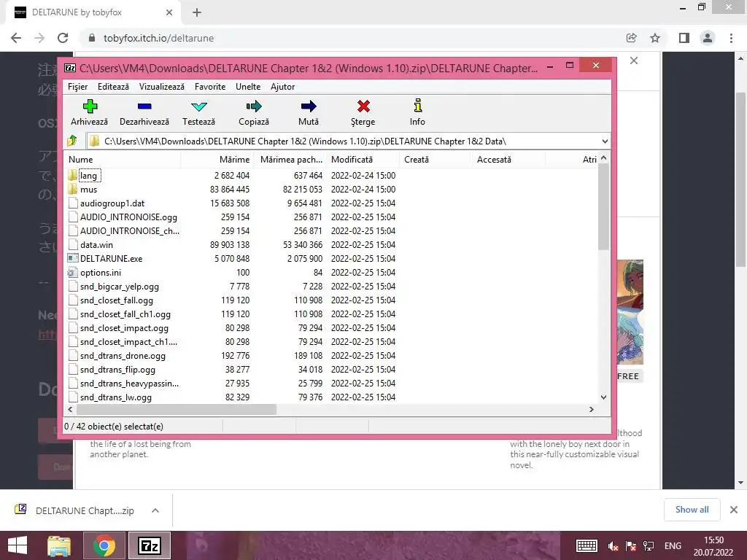Select data.win file
Viewport: 747px width, 560px height.
coord(96,245)
